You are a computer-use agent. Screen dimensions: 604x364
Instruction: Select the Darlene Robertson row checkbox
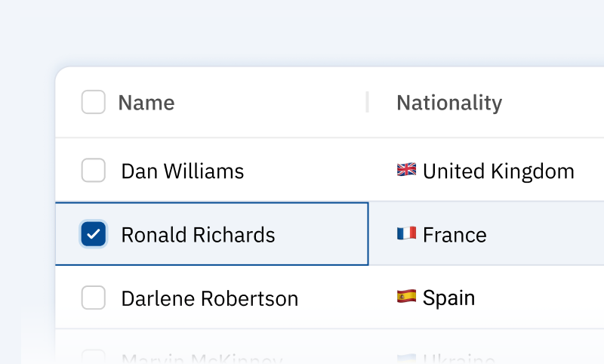[x=94, y=298]
